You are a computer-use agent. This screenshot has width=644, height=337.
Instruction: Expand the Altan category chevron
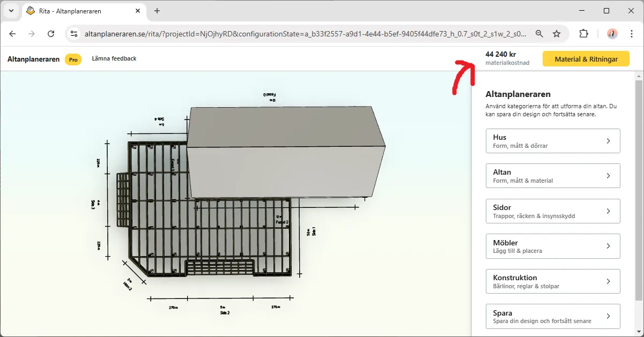point(608,176)
